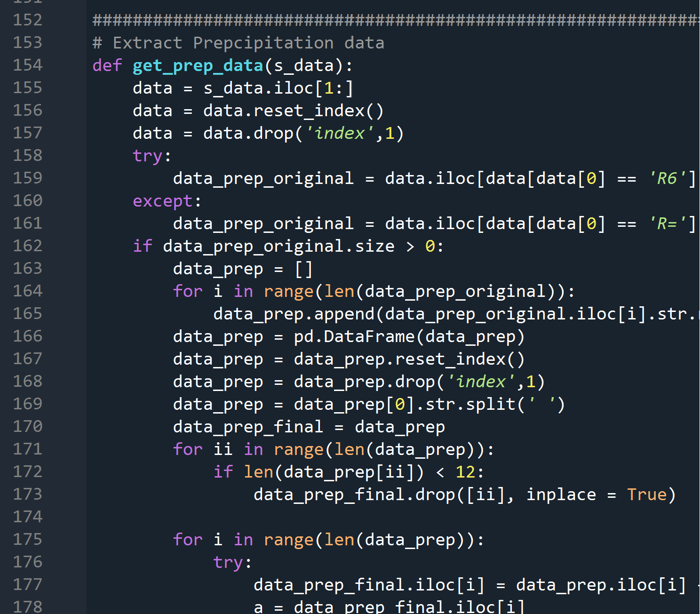Click the function name get_prep_data
The height and width of the screenshot is (614, 700).
coord(198,65)
